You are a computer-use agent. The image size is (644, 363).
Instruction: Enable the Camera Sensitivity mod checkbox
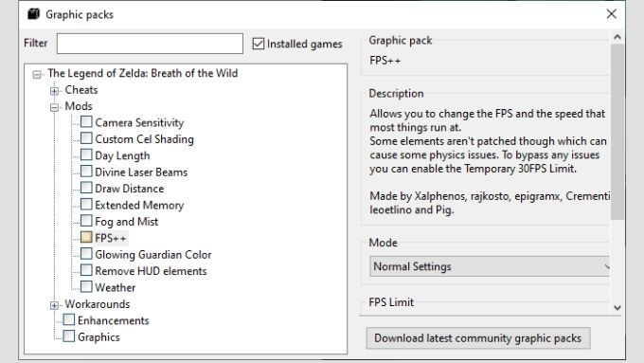[x=86, y=121]
